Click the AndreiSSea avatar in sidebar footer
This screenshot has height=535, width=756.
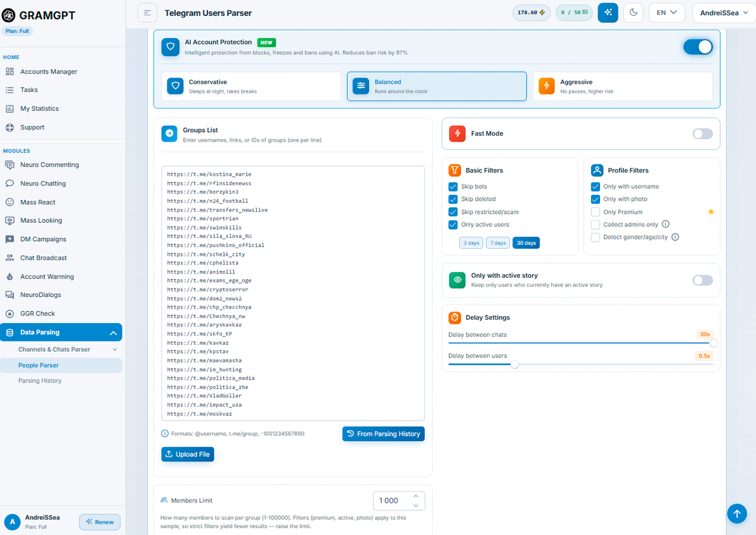[12, 522]
